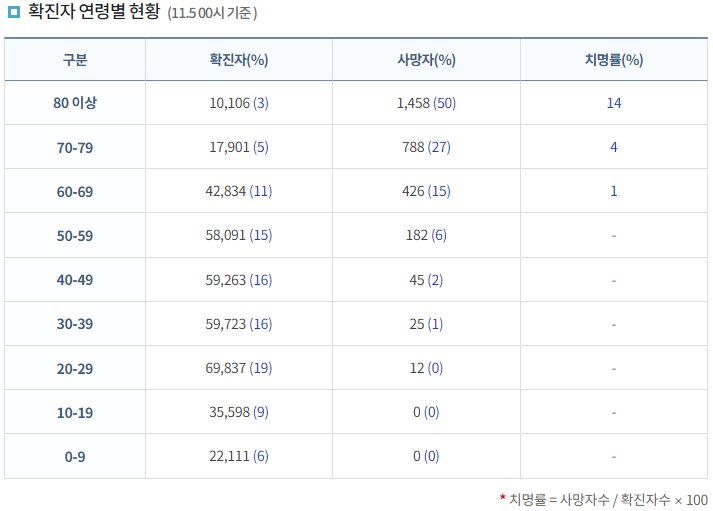The image size is (713, 511).
Task: Click the confirmed cases value 58,091 (15)
Action: [x=239, y=235]
